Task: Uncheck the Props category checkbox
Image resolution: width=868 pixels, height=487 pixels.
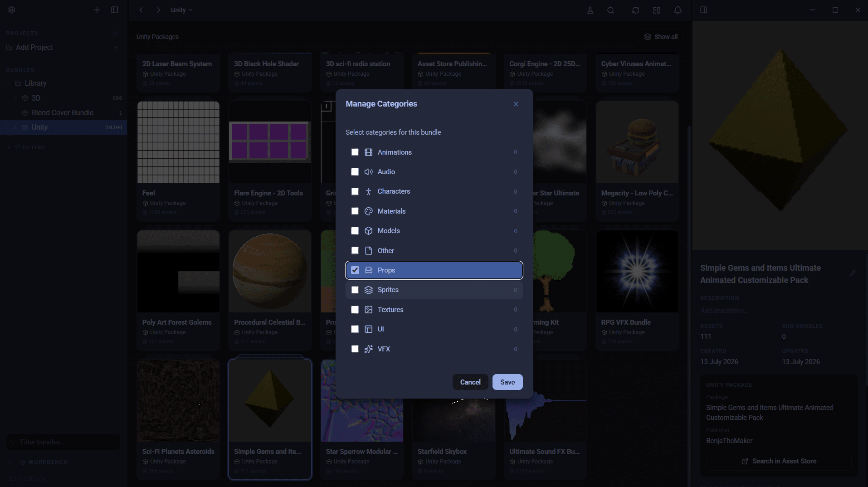Action: click(355, 270)
